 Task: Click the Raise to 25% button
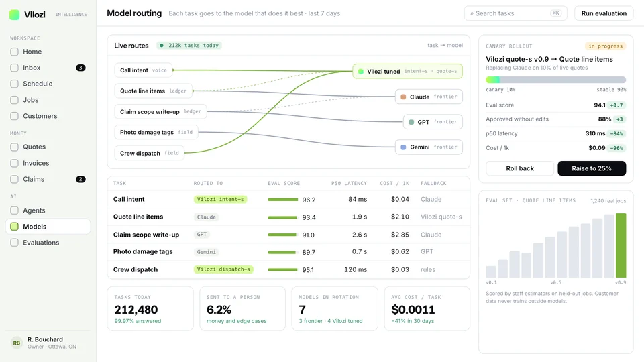pos(592,168)
